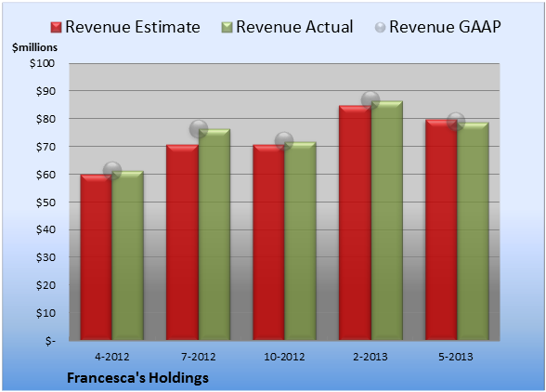The image size is (546, 392).
Task: Select the 'Revenue Estimate' legend label
Action: click(133, 27)
